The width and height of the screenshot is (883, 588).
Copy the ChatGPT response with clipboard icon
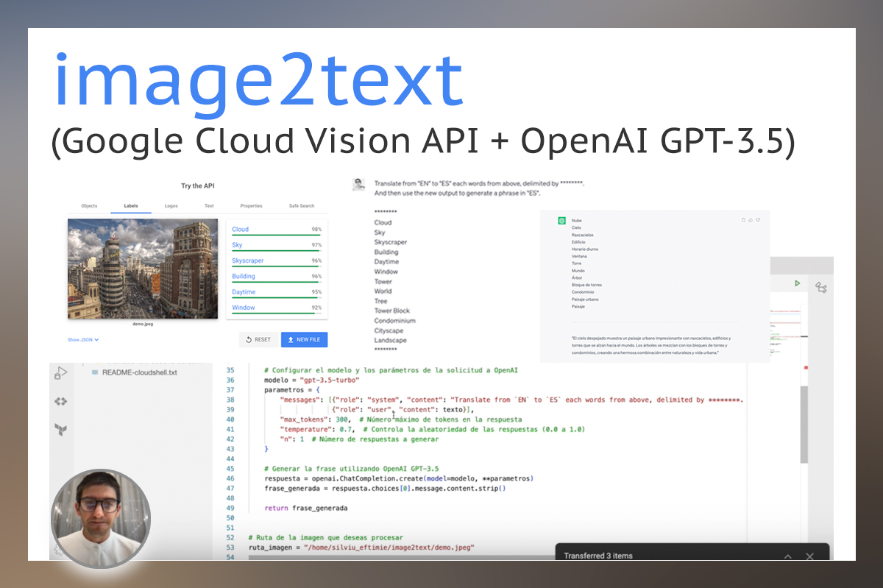(743, 220)
